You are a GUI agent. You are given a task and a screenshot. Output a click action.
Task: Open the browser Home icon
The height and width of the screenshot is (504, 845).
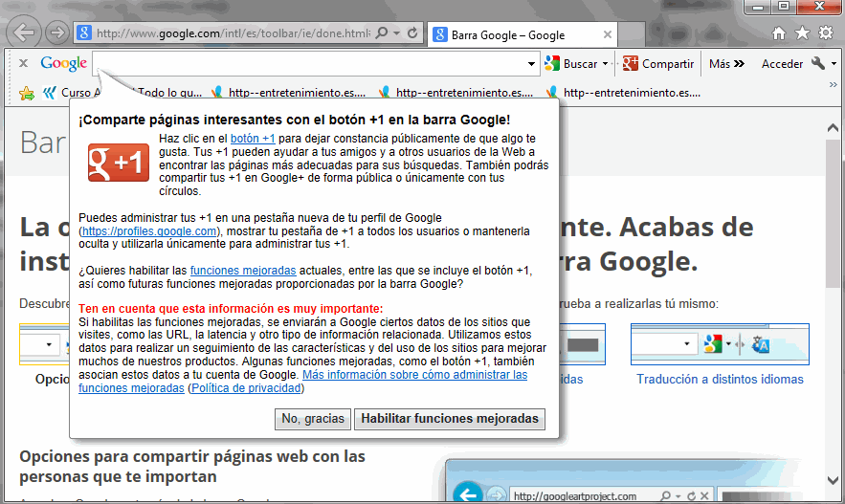coord(779,33)
